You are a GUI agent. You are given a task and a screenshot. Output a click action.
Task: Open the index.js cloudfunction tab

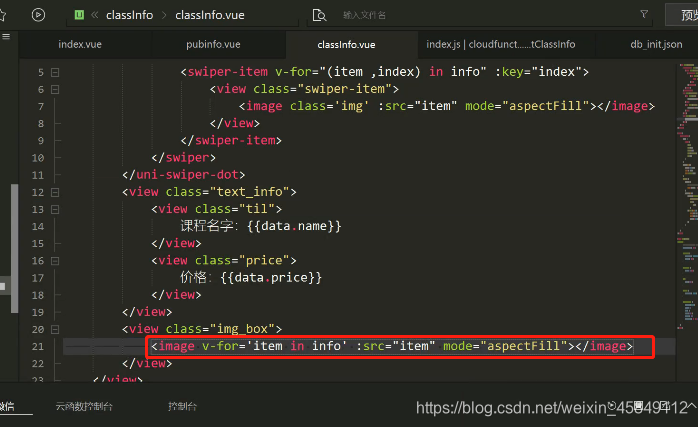(x=501, y=45)
